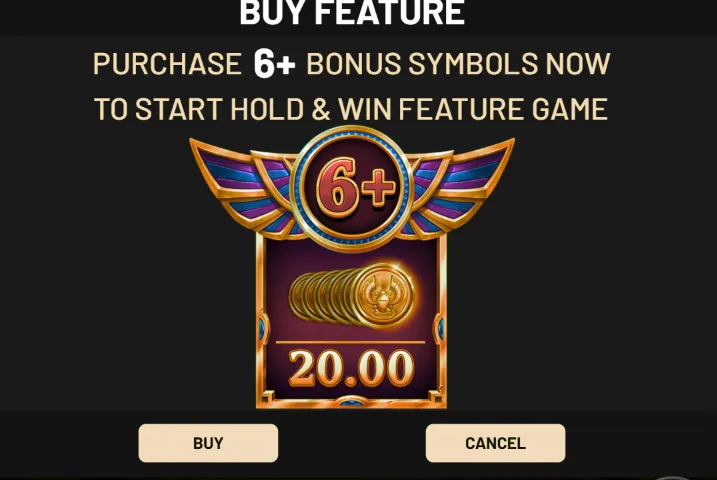
Task: Dismiss the dialog with CANCEL
Action: pyautogui.click(x=495, y=443)
